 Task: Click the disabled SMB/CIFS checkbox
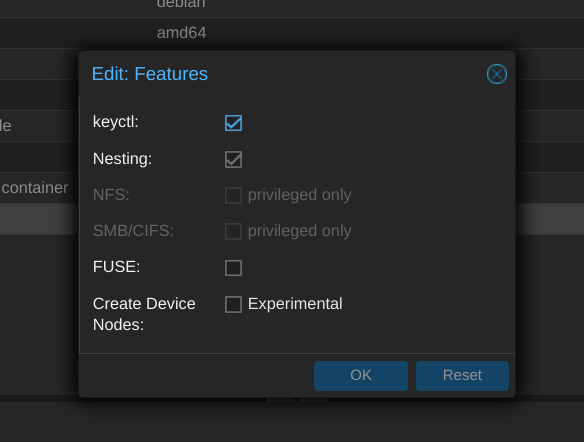[234, 231]
